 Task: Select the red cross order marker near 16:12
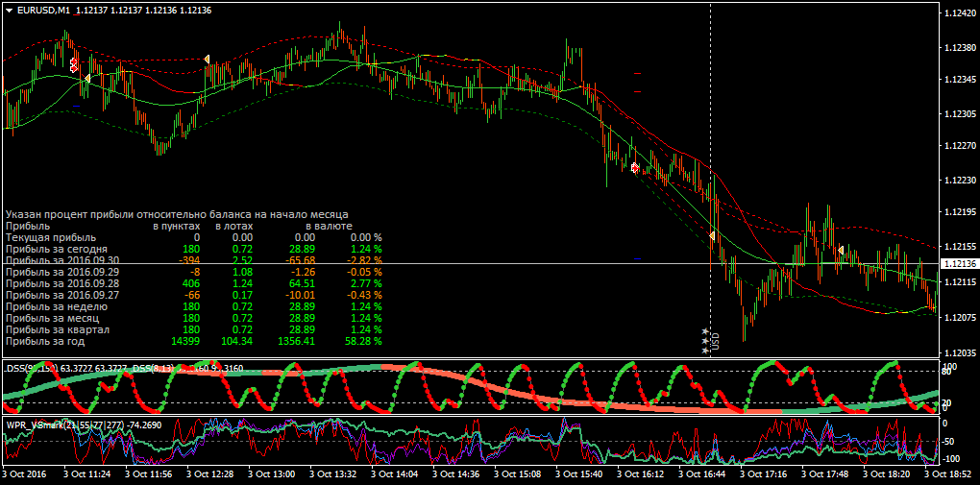tap(635, 167)
